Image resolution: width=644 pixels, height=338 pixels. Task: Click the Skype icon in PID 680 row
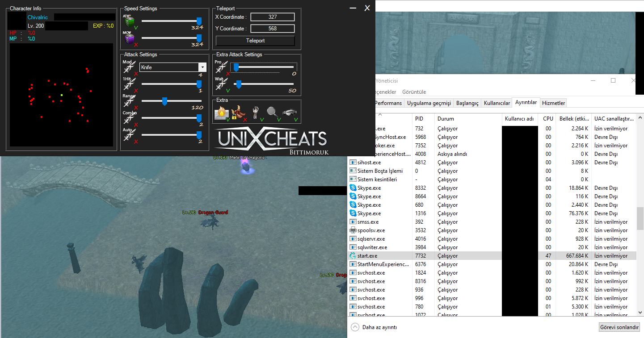353,205
